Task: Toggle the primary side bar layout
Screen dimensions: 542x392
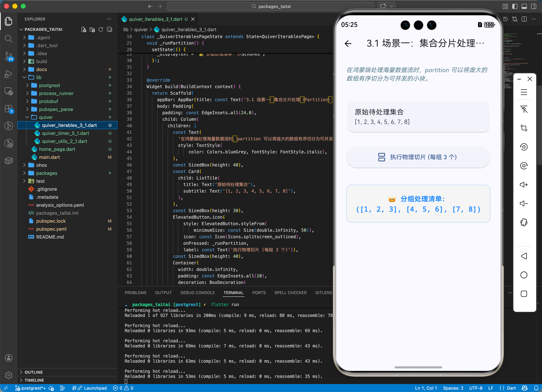Action: [x=515, y=7]
